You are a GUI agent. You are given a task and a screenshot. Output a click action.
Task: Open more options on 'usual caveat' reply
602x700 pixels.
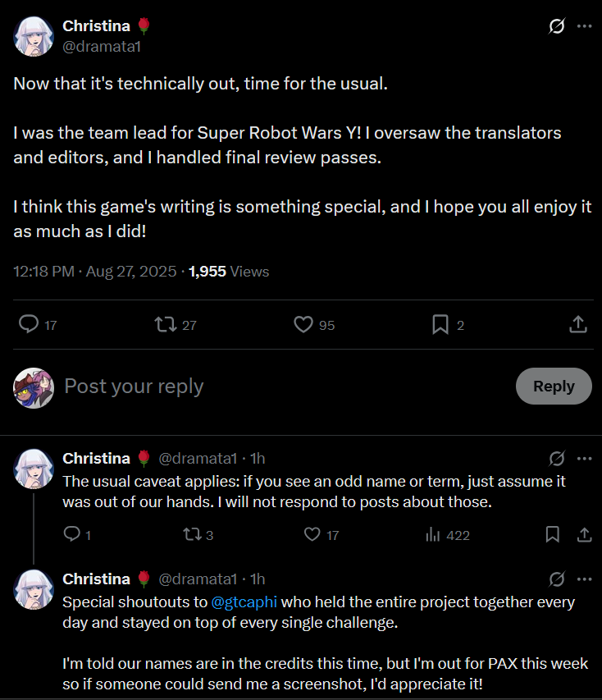[x=584, y=458]
